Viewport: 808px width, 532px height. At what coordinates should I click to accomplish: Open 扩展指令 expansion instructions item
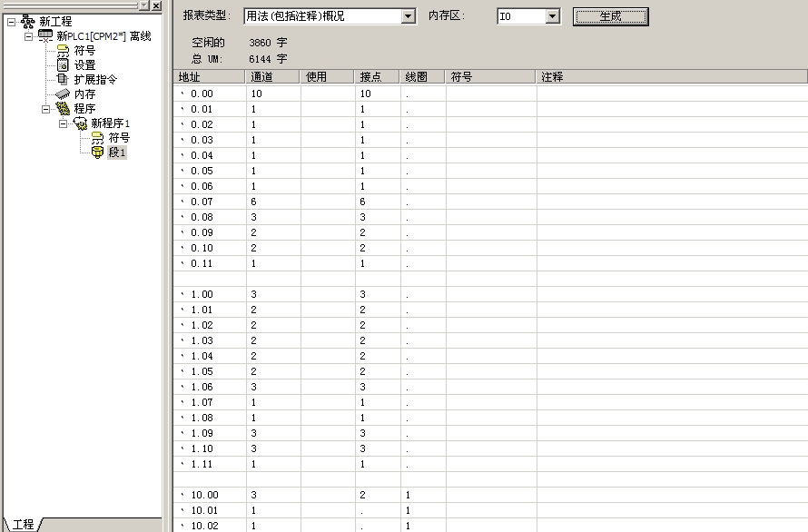coord(63,79)
